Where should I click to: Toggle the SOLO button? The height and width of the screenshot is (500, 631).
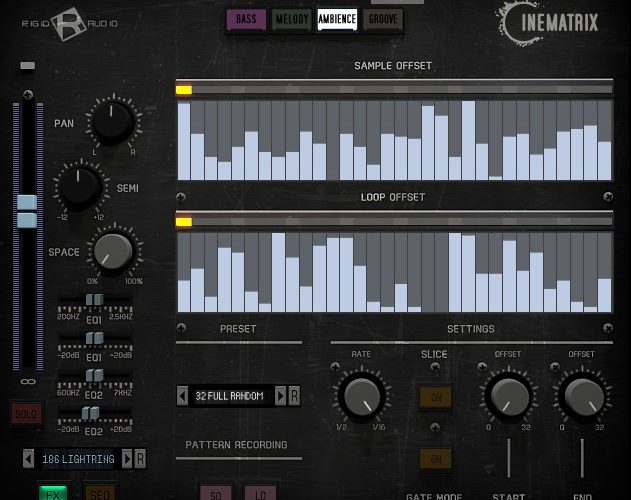[26, 414]
